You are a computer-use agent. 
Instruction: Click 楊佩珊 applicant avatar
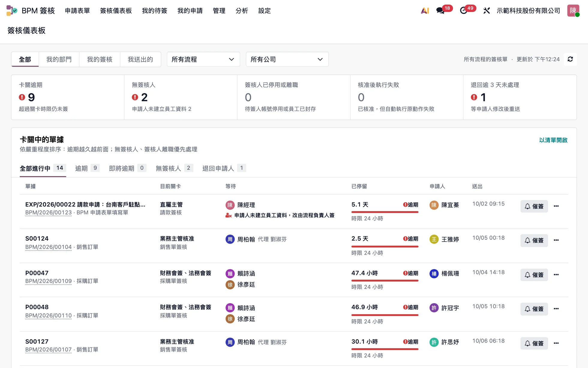tap(434, 274)
